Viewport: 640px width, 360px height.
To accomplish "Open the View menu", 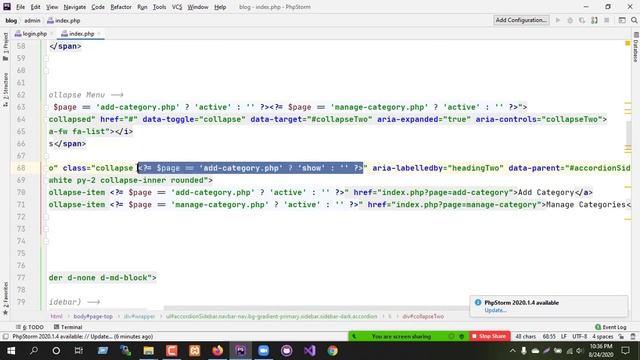I will pos(52,7).
